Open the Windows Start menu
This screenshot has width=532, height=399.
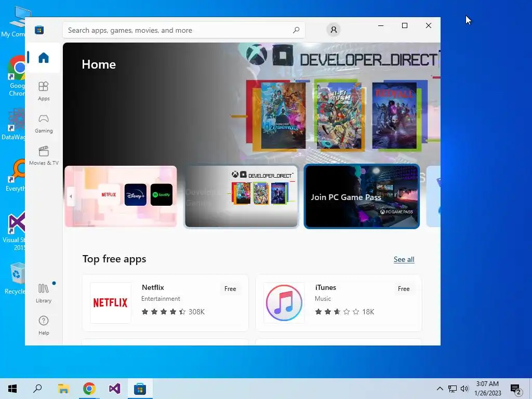point(12,389)
